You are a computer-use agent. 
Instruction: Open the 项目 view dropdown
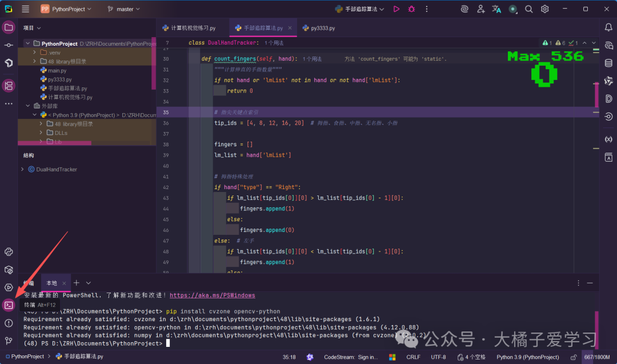click(32, 28)
